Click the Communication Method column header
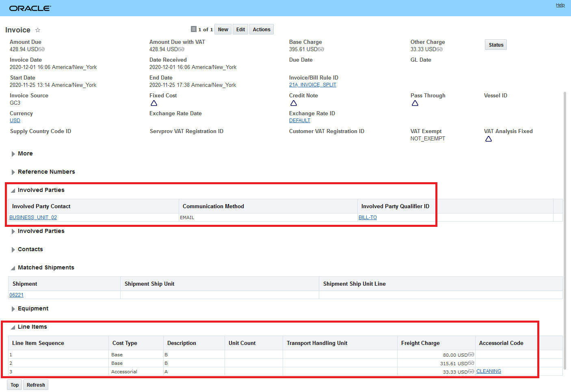The width and height of the screenshot is (571, 392). [x=268, y=206]
